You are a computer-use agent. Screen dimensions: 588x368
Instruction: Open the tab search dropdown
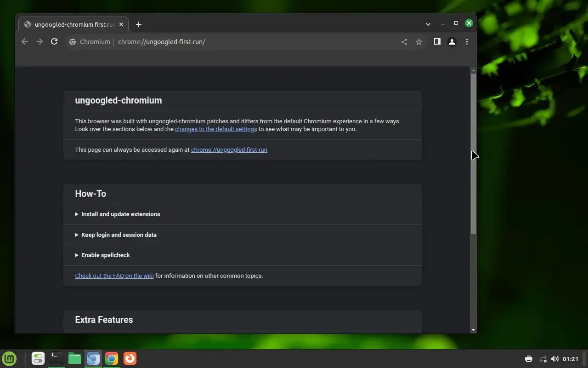[x=428, y=24]
